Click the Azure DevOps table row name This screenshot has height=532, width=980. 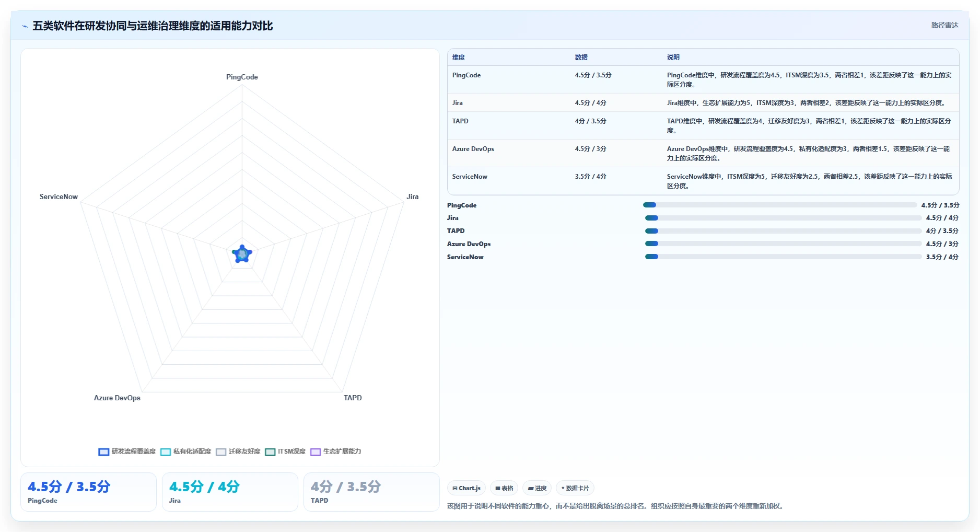click(473, 149)
